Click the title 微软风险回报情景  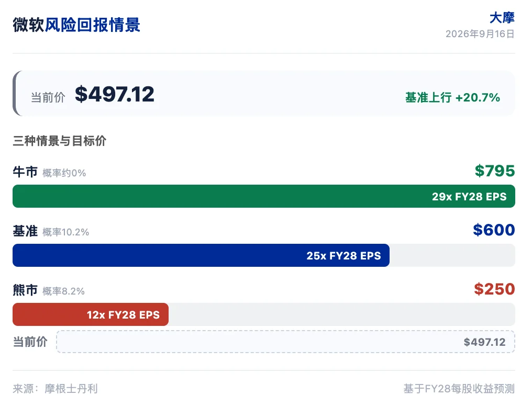tap(76, 25)
